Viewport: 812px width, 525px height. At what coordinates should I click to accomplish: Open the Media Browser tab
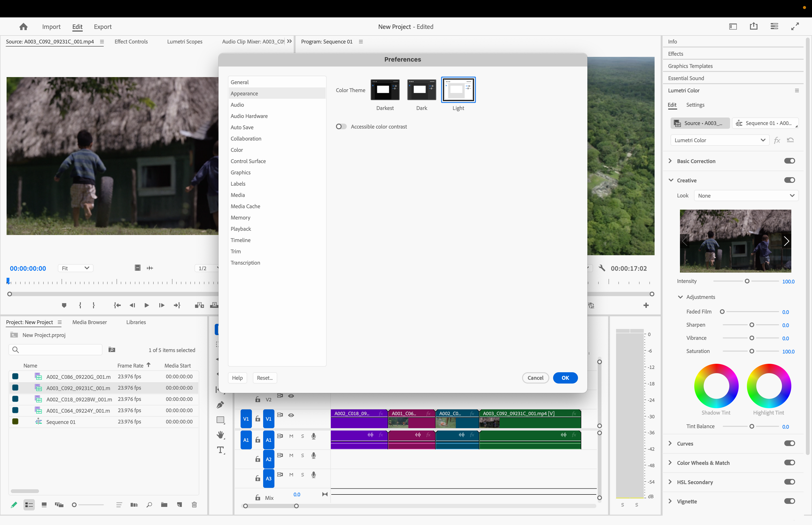[x=90, y=322]
